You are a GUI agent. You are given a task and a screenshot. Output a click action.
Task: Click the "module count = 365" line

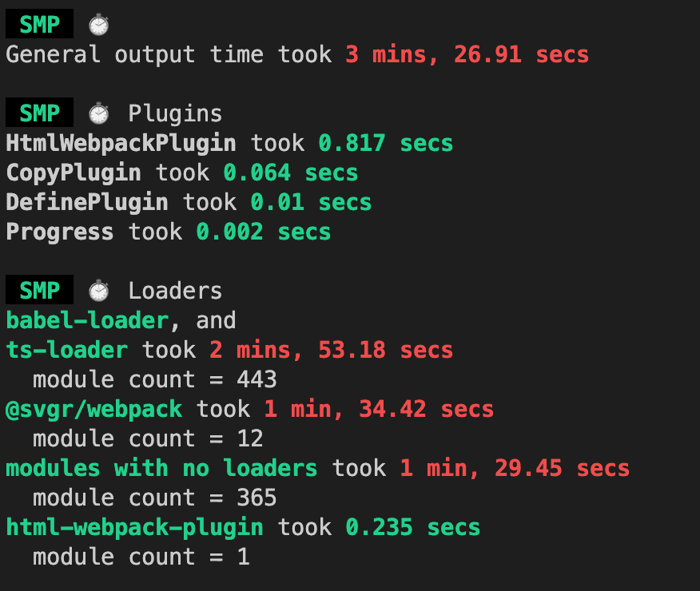(x=154, y=498)
